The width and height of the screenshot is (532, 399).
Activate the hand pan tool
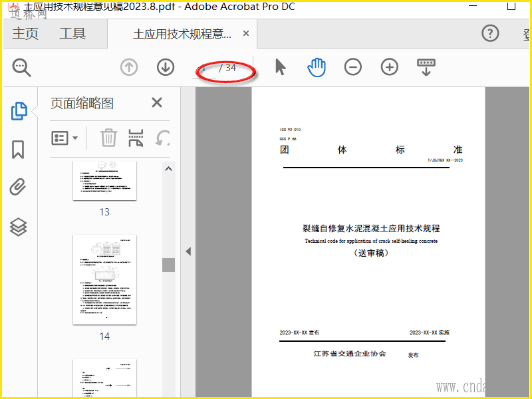pos(317,67)
